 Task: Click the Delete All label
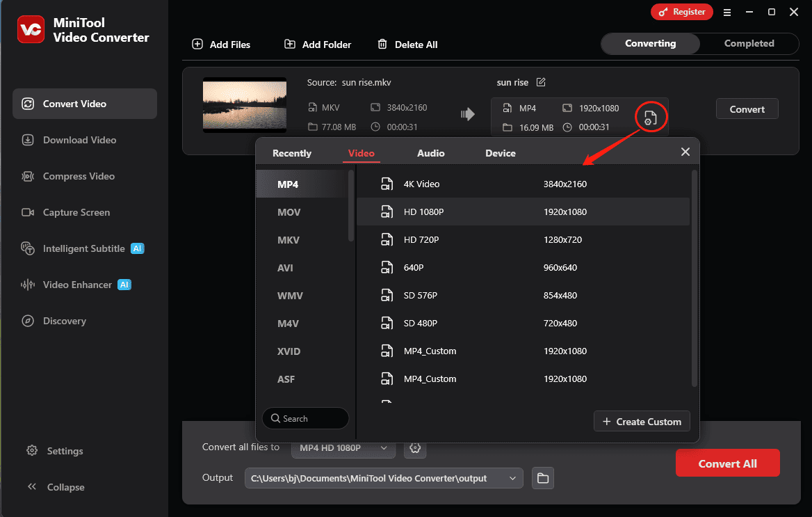(416, 45)
